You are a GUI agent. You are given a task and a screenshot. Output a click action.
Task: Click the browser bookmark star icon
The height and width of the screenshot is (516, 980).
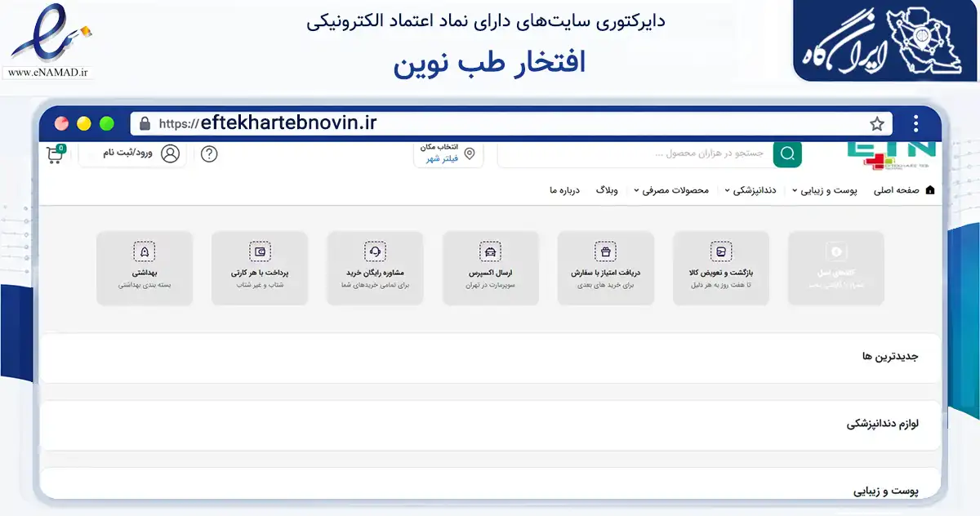click(877, 124)
